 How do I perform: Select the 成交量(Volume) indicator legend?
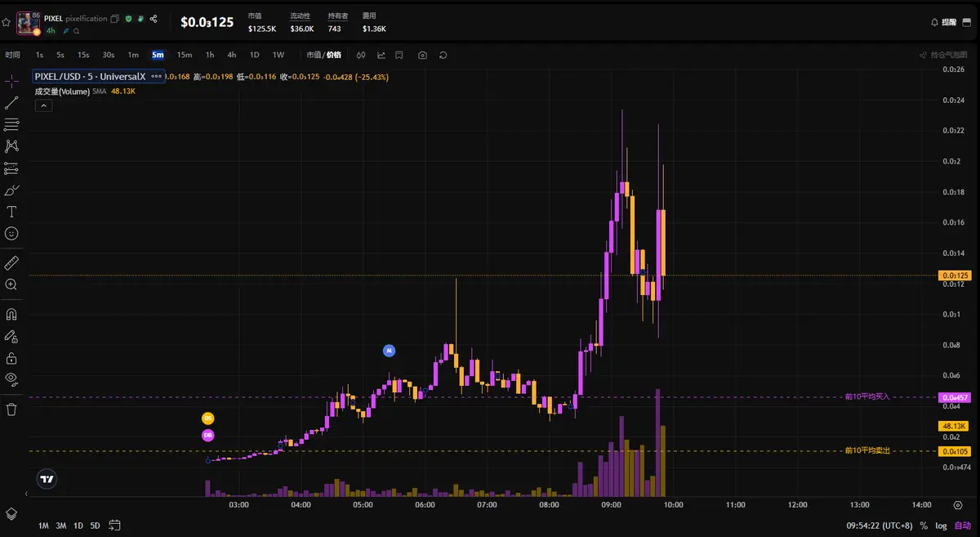[x=62, y=92]
